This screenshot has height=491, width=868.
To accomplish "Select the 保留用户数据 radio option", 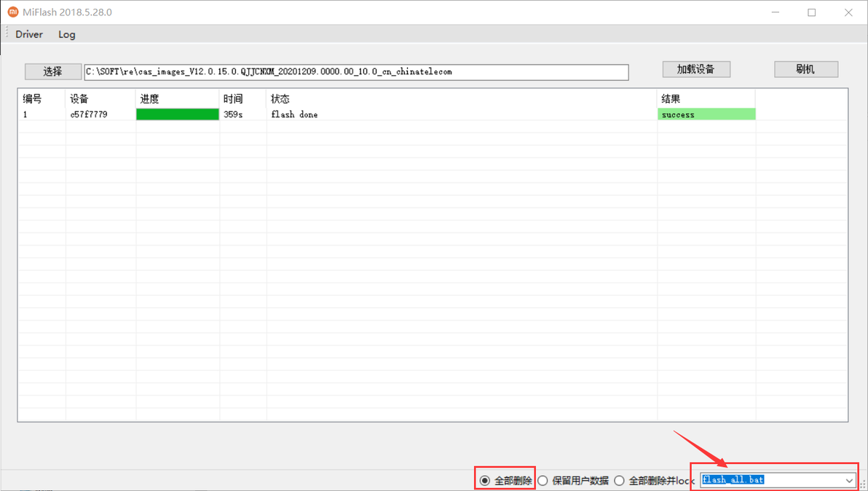I will (x=574, y=481).
